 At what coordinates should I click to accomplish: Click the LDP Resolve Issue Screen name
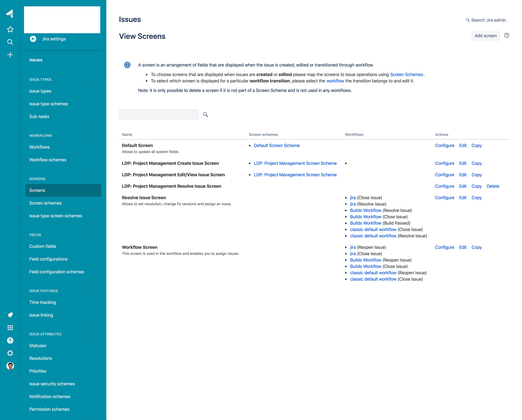tap(171, 186)
